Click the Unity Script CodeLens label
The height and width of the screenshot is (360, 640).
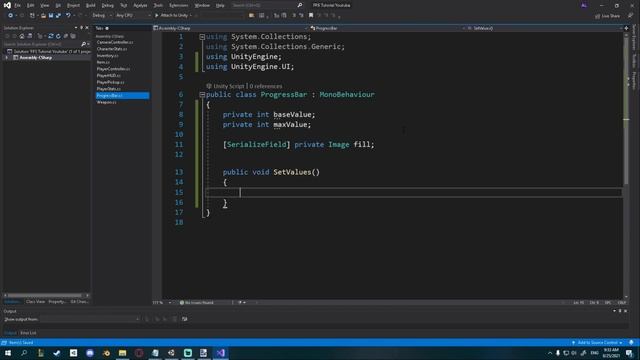tap(229, 86)
